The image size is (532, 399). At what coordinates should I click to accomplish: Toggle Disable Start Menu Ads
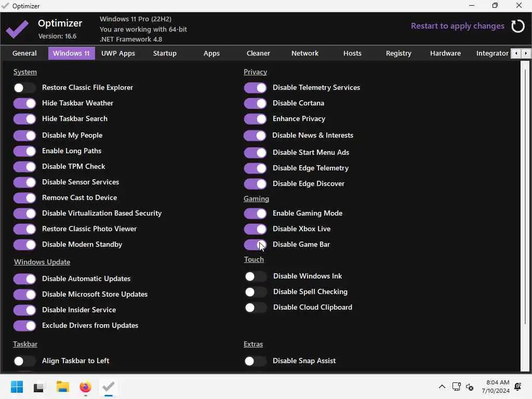(255, 153)
